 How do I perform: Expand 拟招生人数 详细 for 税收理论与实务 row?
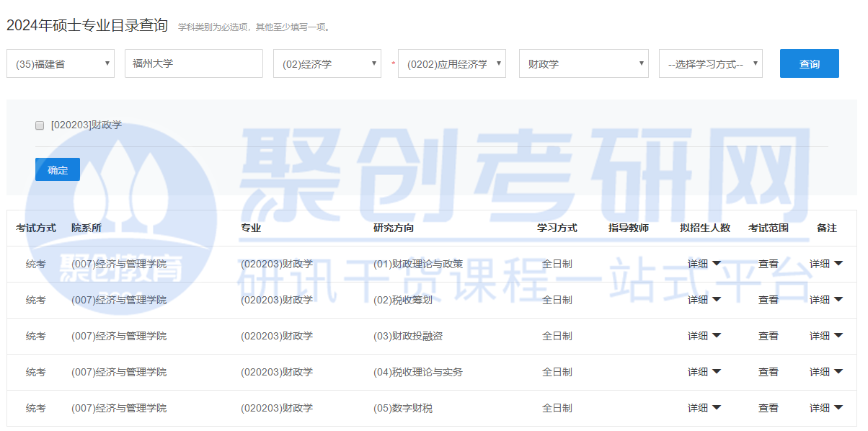(x=704, y=372)
